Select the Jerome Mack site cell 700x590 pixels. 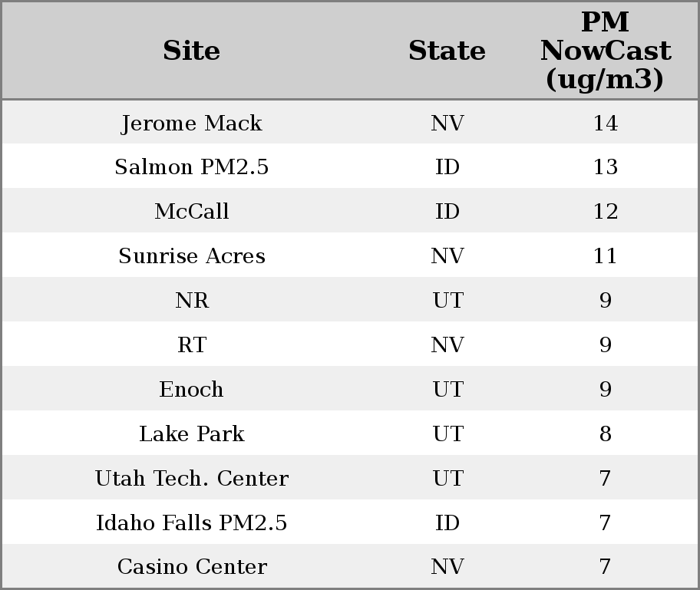[x=192, y=123]
